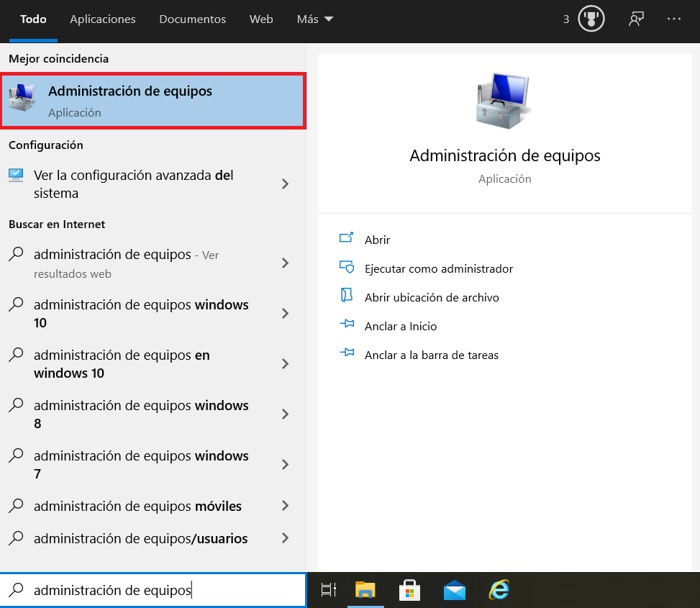Expand the 'administración de equipos windows 10' suggestion

click(x=285, y=314)
